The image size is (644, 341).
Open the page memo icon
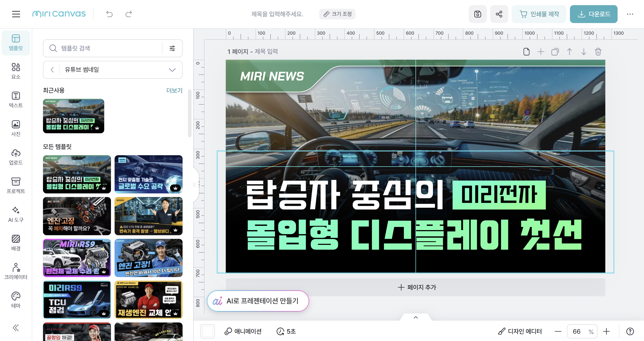pyautogui.click(x=526, y=52)
